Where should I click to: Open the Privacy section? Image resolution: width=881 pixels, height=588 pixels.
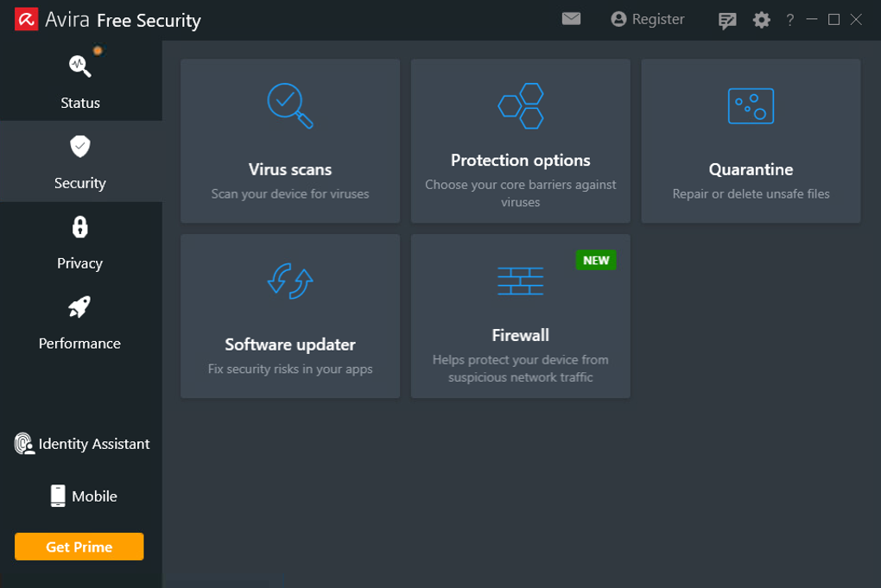coord(79,243)
